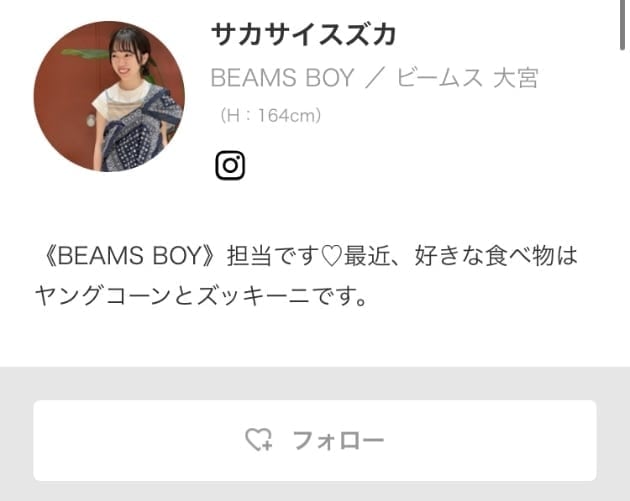The height and width of the screenshot is (501, 630).
Task: Click the height text H:164cm
Action: point(270,116)
